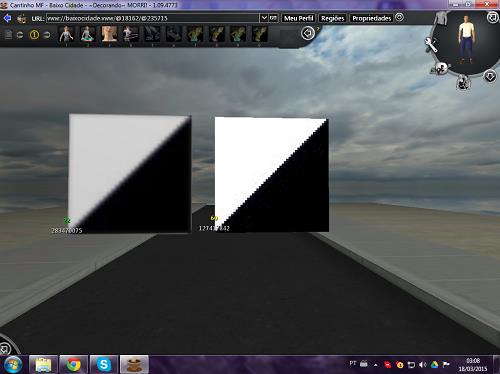Image resolution: width=500 pixels, height=374 pixels.
Task: Click the blurred white-black textured panel
Action: tap(130, 173)
